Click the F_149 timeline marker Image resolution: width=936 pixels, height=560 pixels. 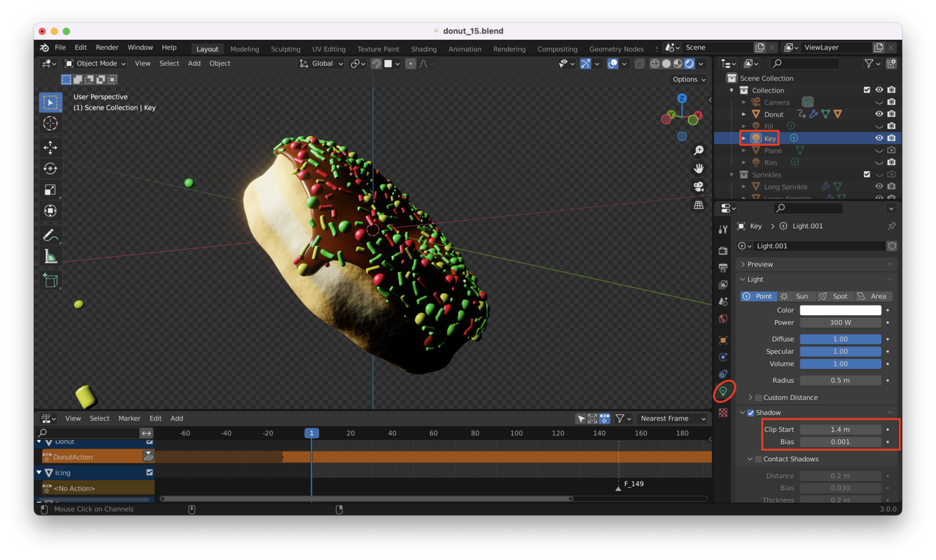coord(618,487)
